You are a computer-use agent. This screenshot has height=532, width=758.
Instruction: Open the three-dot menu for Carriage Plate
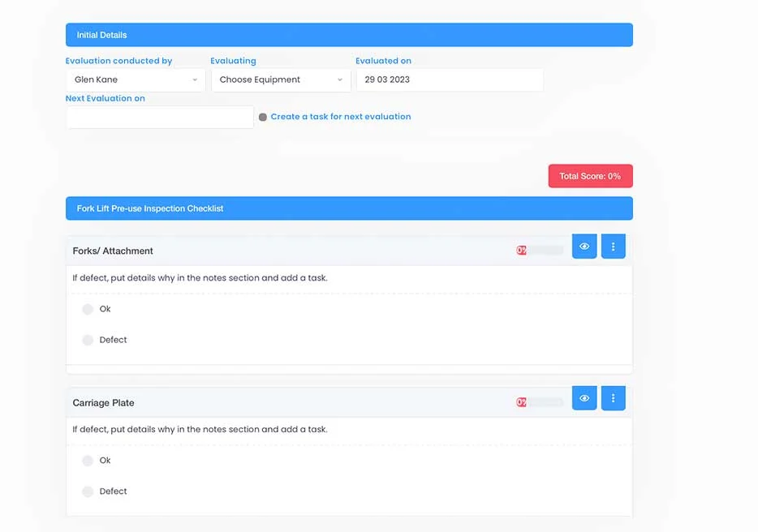(x=613, y=398)
